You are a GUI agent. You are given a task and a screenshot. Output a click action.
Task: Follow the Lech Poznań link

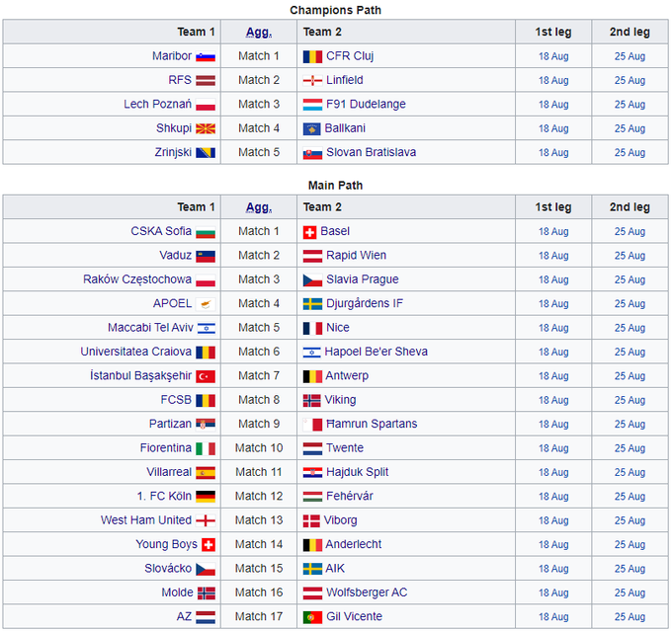[156, 105]
